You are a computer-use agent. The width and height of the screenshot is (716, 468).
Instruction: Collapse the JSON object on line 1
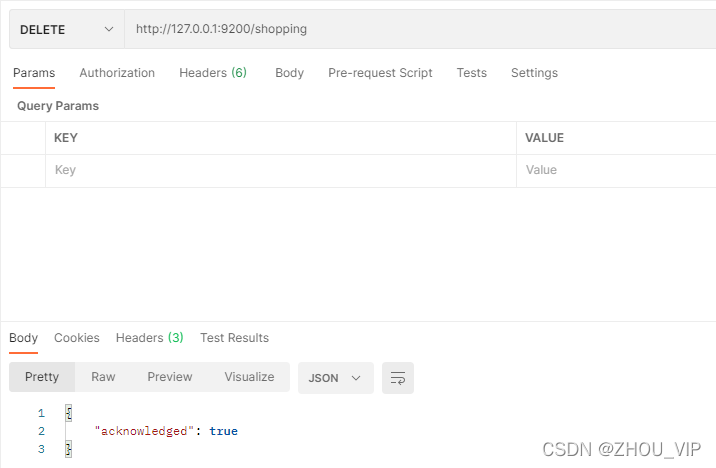pos(68,413)
